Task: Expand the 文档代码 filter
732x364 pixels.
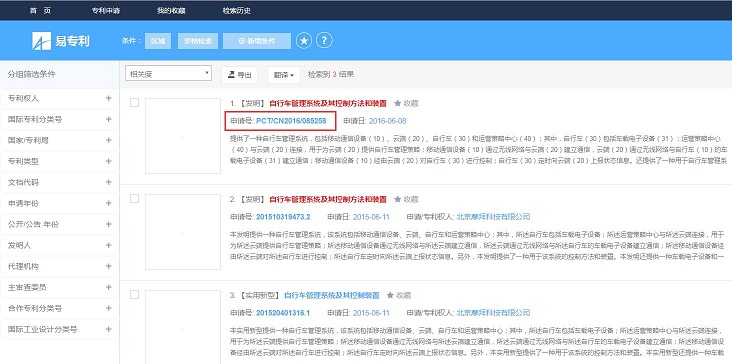Action: click(x=108, y=182)
